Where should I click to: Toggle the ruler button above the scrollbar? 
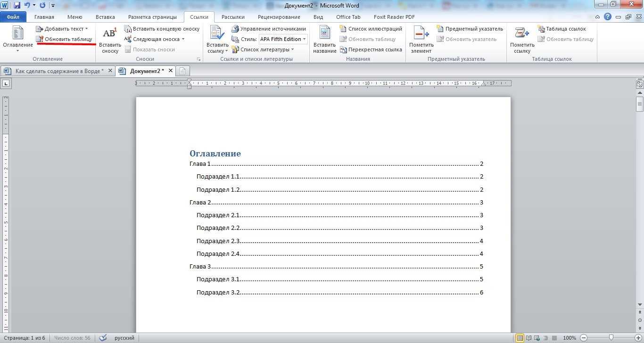pos(639,84)
